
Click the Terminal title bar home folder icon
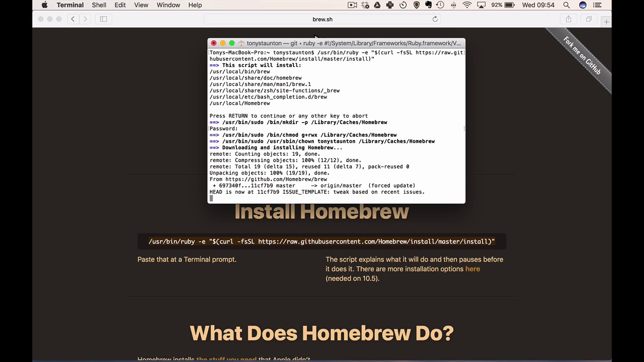click(x=242, y=43)
